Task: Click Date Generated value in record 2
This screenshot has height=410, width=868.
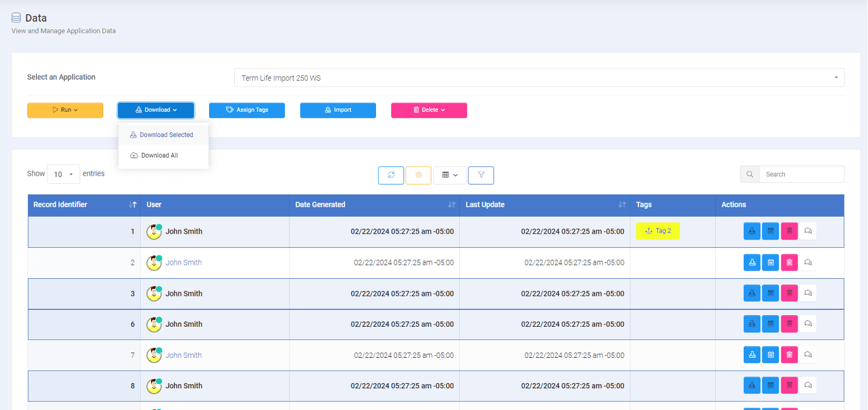Action: pyautogui.click(x=404, y=262)
